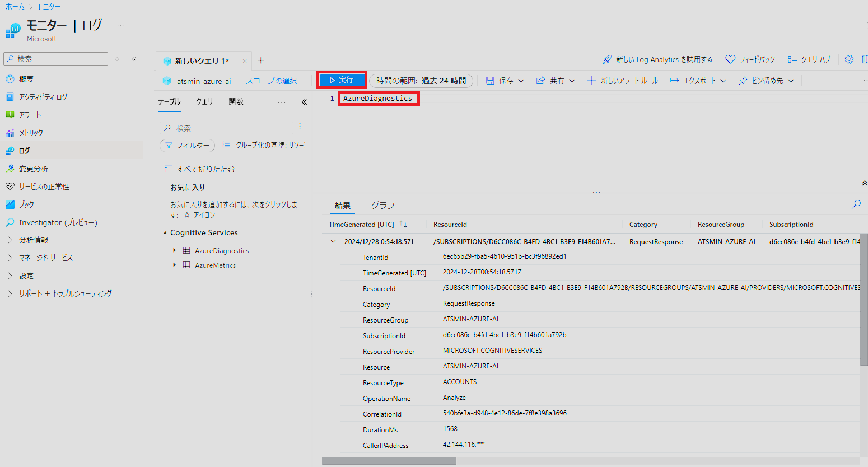
Task: Open ブック in the left menu
Action: [x=26, y=204]
